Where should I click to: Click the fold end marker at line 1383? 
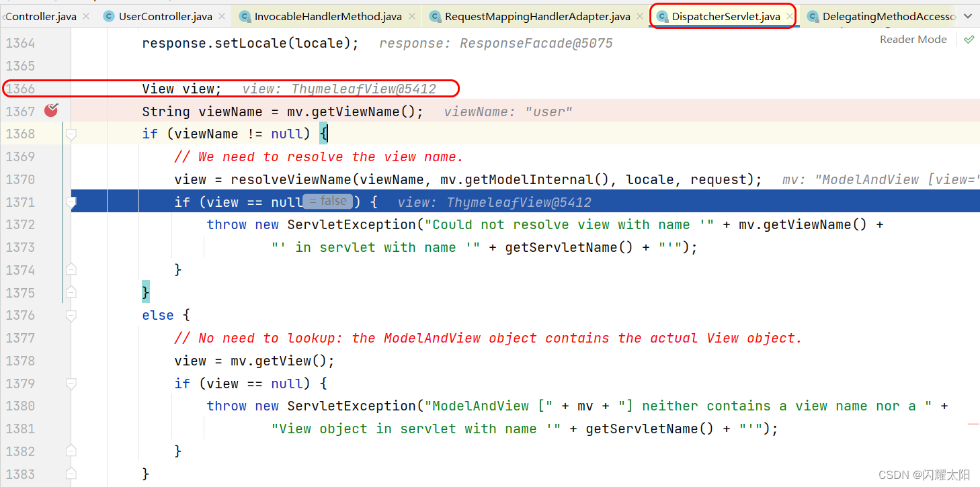[x=71, y=474]
